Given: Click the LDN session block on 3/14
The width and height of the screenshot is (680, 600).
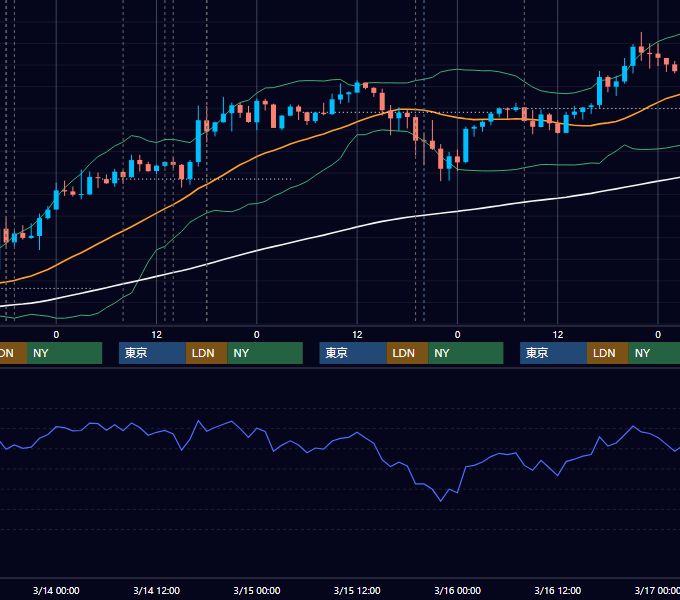Looking at the screenshot, I should click(x=206, y=353).
